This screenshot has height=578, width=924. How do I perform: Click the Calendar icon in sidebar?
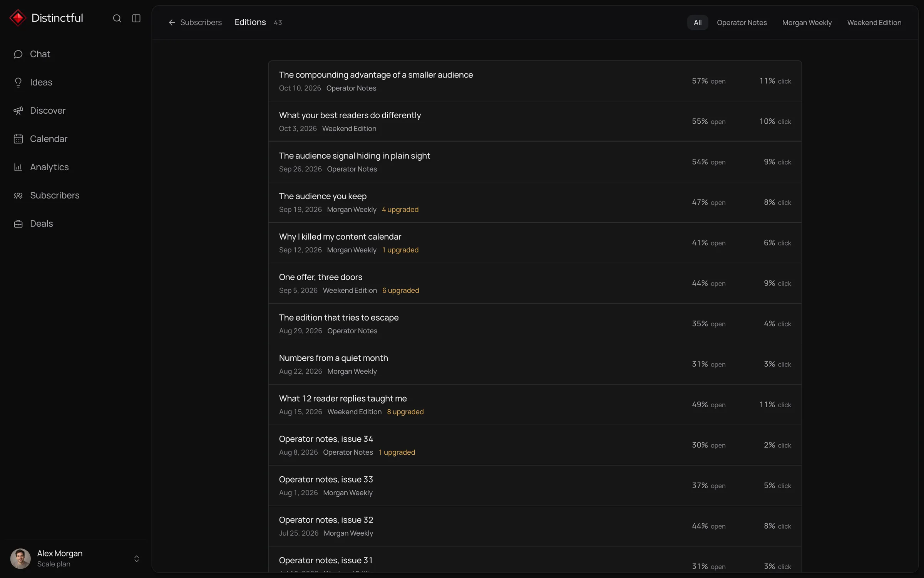18,139
